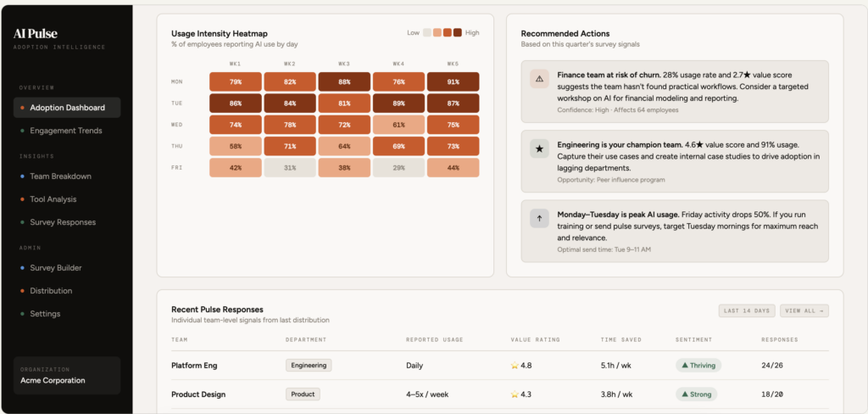The image size is (868, 414).
Task: Click the star beside the 4.3 rating
Action: [x=514, y=394]
